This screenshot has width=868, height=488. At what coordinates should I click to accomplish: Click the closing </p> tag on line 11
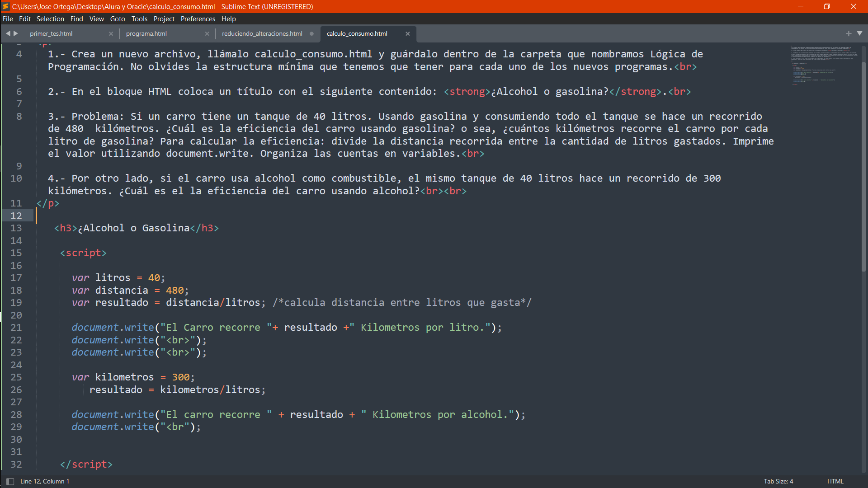point(48,203)
